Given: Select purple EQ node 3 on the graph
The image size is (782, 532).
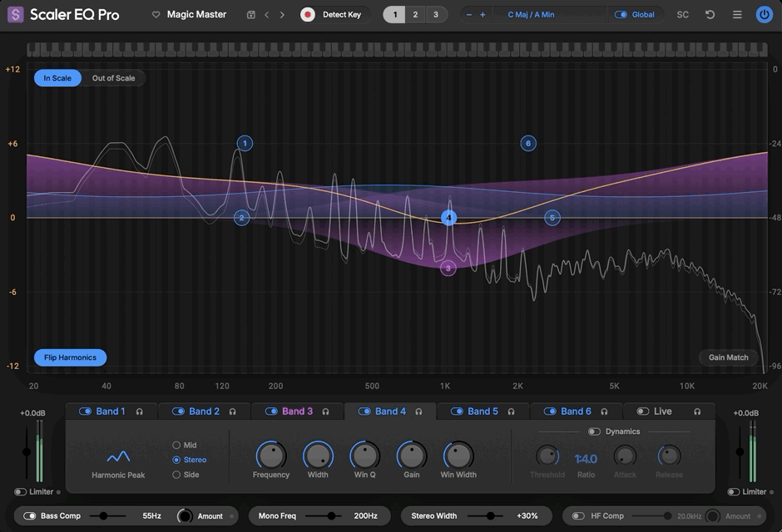Looking at the screenshot, I should click(x=448, y=268).
